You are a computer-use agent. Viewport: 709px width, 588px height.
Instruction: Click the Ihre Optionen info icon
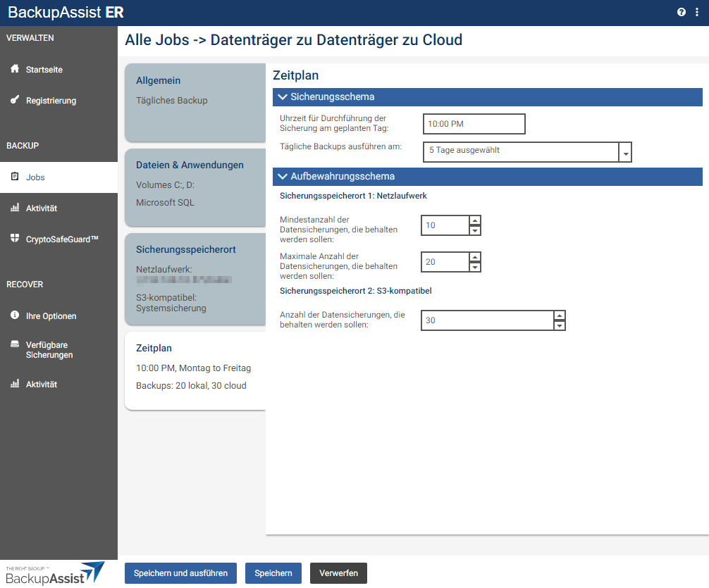(x=15, y=315)
